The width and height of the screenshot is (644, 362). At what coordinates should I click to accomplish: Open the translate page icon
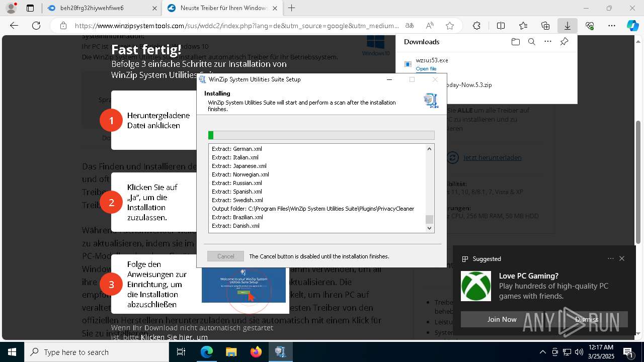coord(410,26)
